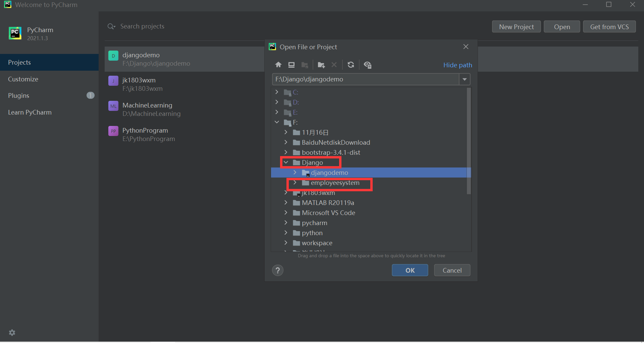Viewport: 644px width, 343px height.
Task: Click the PythonProgram PP project icon
Action: click(113, 131)
